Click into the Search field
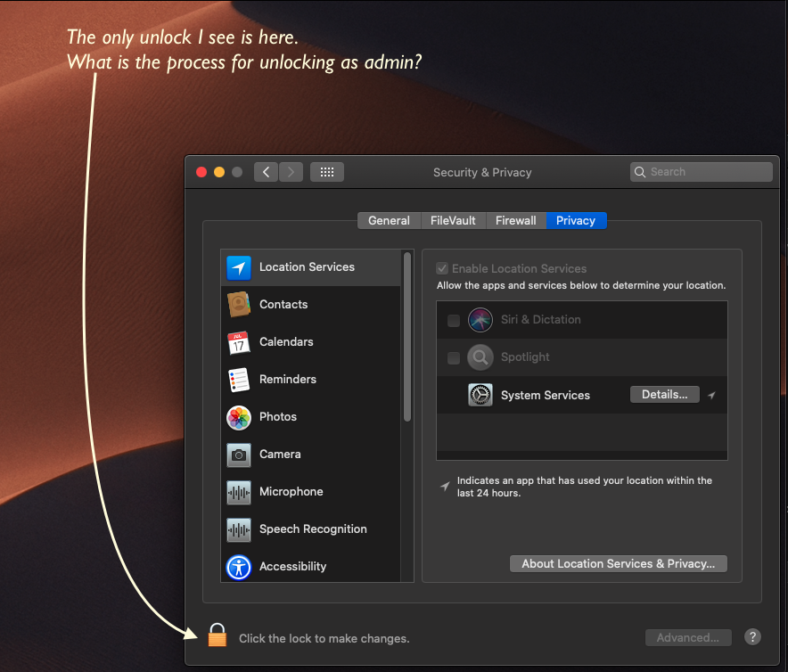Screen dimensions: 788x672 pos(701,172)
